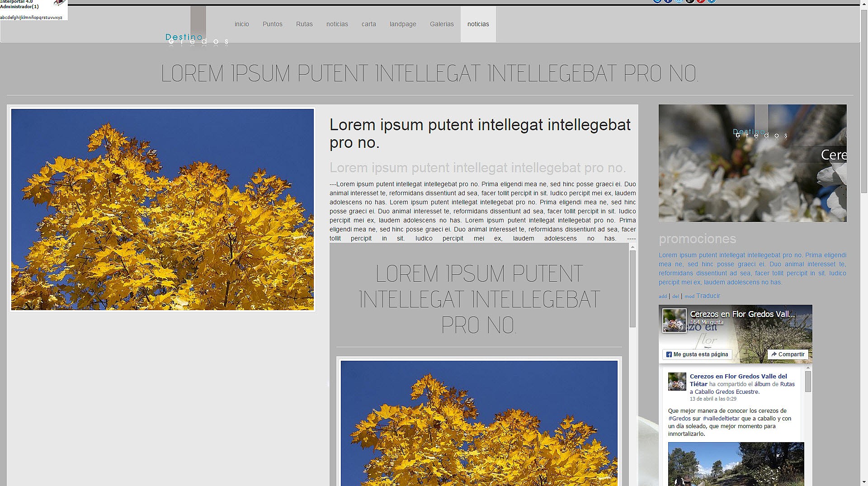868x486 pixels.
Task: Click the Facebook f icon in like button
Action: (669, 354)
